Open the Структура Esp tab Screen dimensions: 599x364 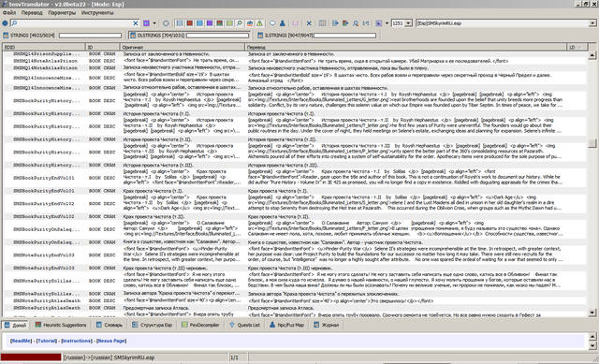pos(153,325)
